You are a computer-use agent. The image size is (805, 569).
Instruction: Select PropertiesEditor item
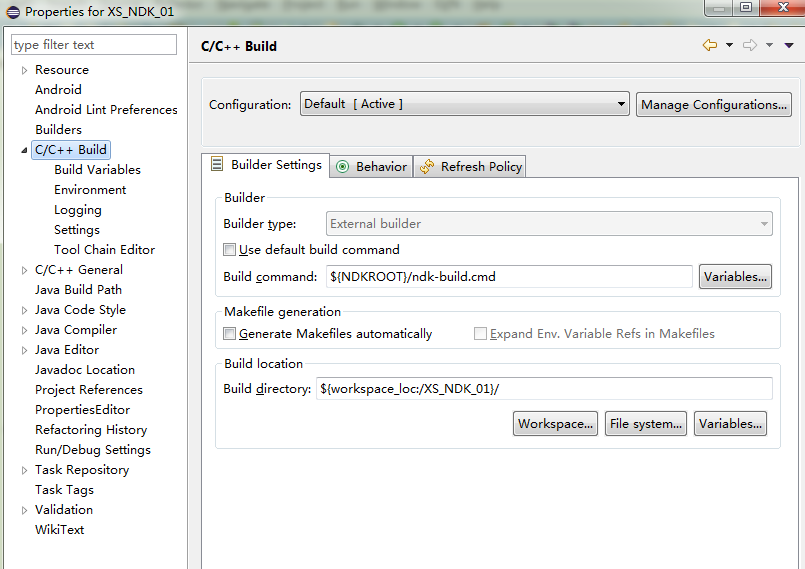tap(82, 410)
